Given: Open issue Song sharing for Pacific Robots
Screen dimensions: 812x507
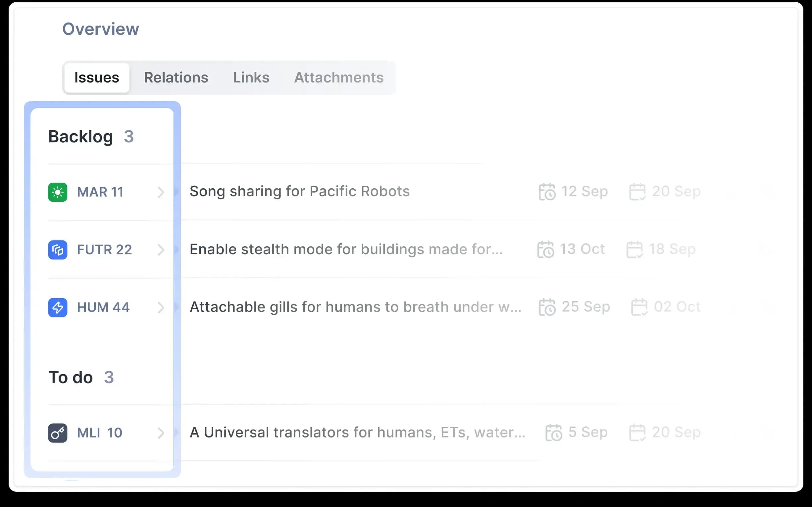Looking at the screenshot, I should [299, 192].
